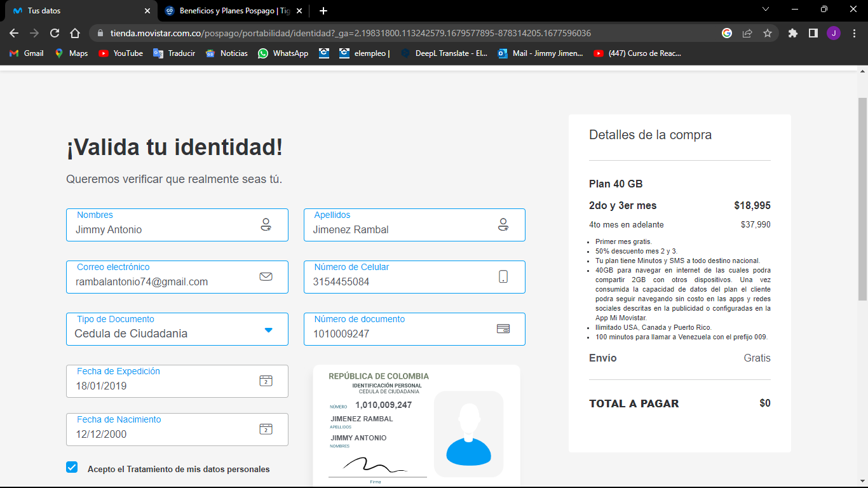
Task: Click phone icon in Número de Celular field
Action: coord(503,276)
